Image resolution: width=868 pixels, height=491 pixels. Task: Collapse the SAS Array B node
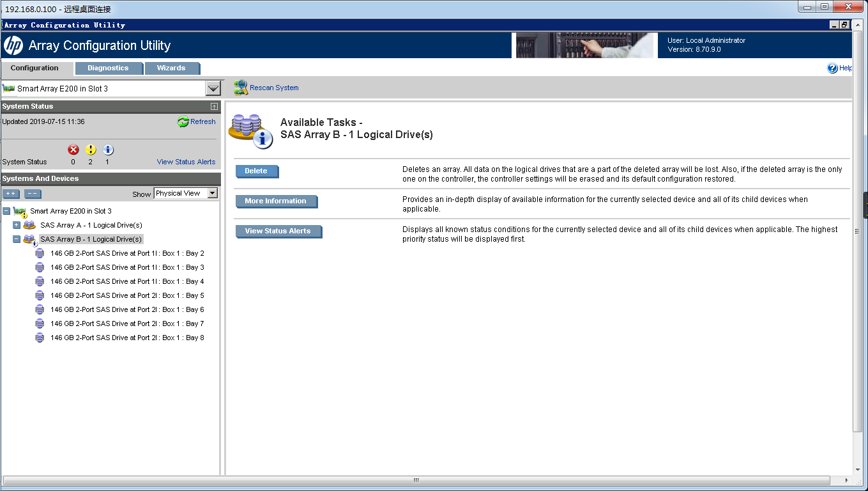[x=17, y=239]
